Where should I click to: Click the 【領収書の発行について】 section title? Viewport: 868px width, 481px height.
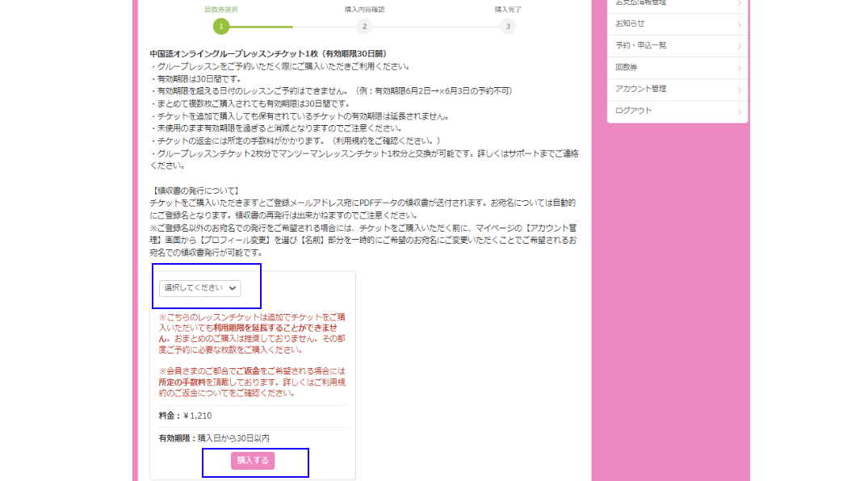[x=195, y=190]
